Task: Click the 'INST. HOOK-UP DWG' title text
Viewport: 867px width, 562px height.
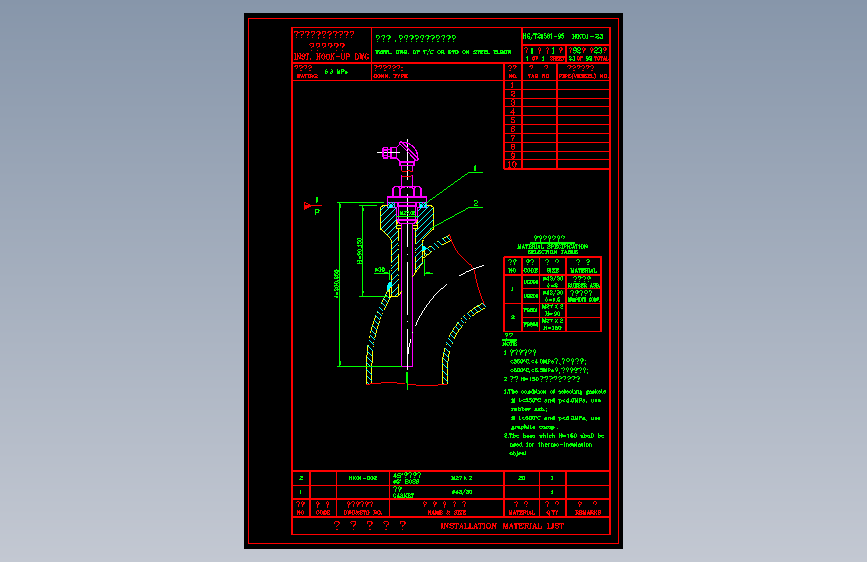Action: 331,57
